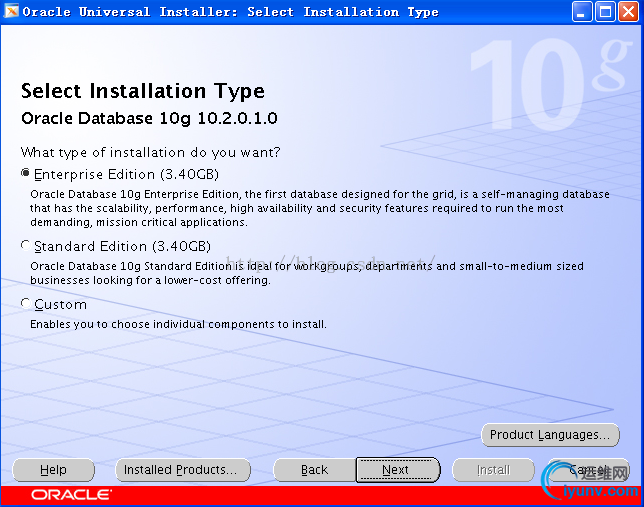Select the Enterprise Edition radio button
Viewport: 644px width, 507px height.
(x=25, y=173)
